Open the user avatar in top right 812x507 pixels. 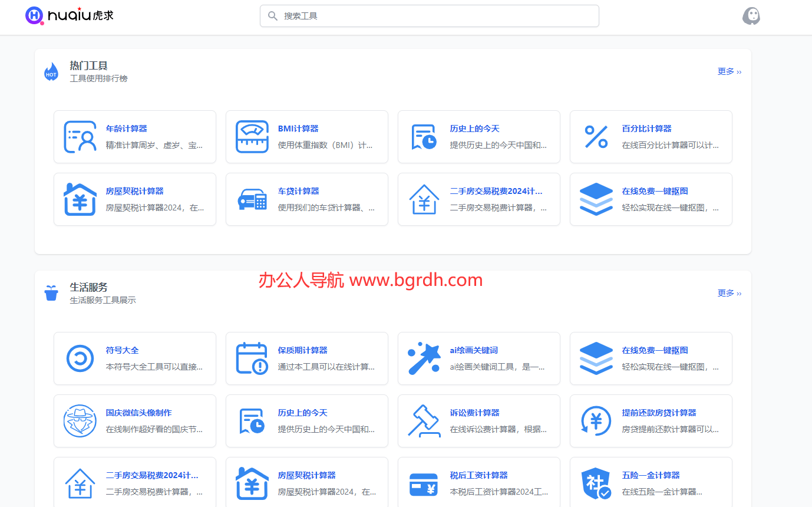click(751, 16)
